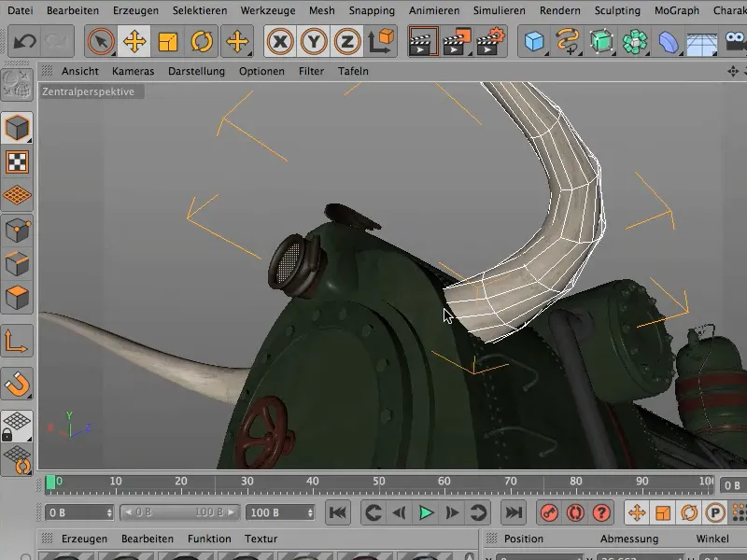Screen dimensions: 747x560
Task: Enable the Axis mode L-shaped icon
Action: (x=17, y=341)
